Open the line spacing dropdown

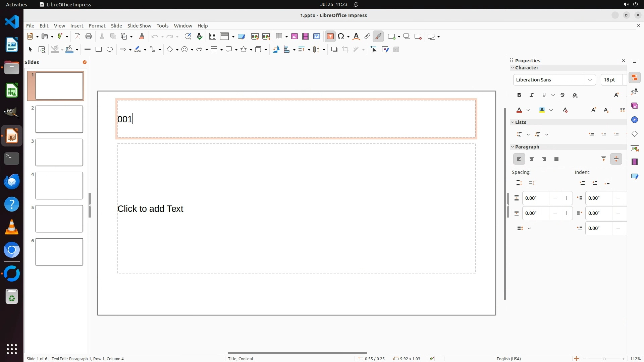click(x=529, y=229)
